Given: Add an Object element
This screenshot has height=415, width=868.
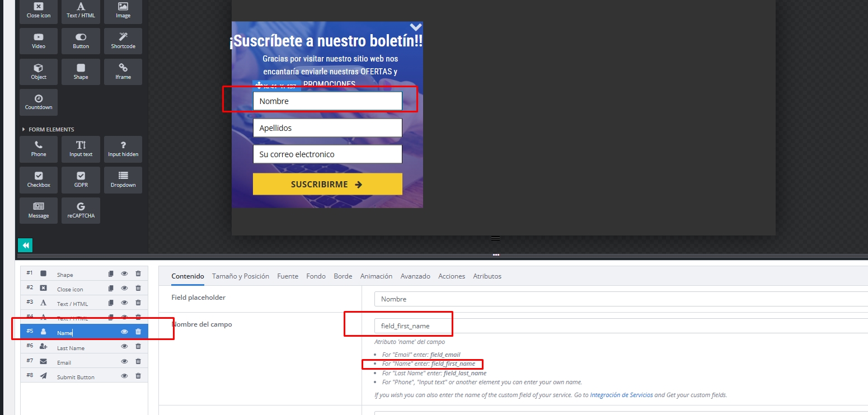Looking at the screenshot, I should 39,72.
